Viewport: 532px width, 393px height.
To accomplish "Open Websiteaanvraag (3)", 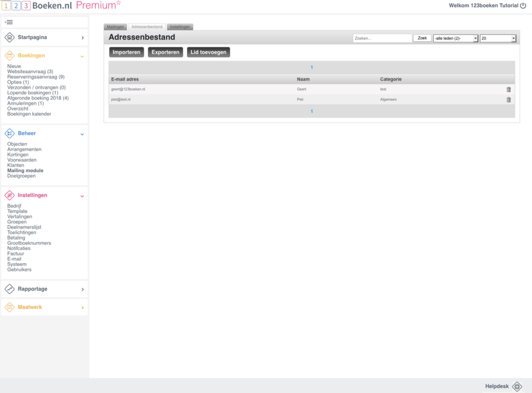I will tap(30, 72).
